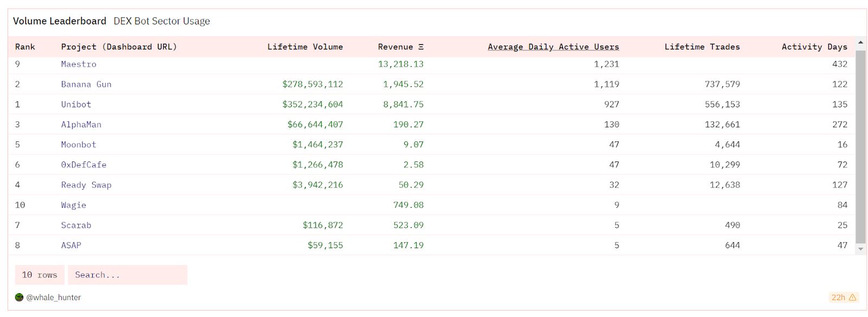Click the DEX Bot Sector Usage subtitle
Viewport: 868px width, 317px height.
(x=162, y=21)
